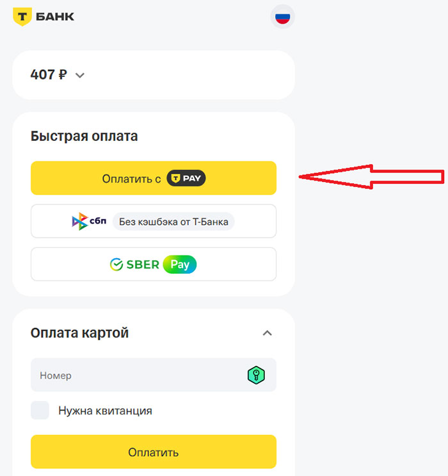Click the Нужна квитанция label text
The image size is (448, 476).
(x=105, y=411)
